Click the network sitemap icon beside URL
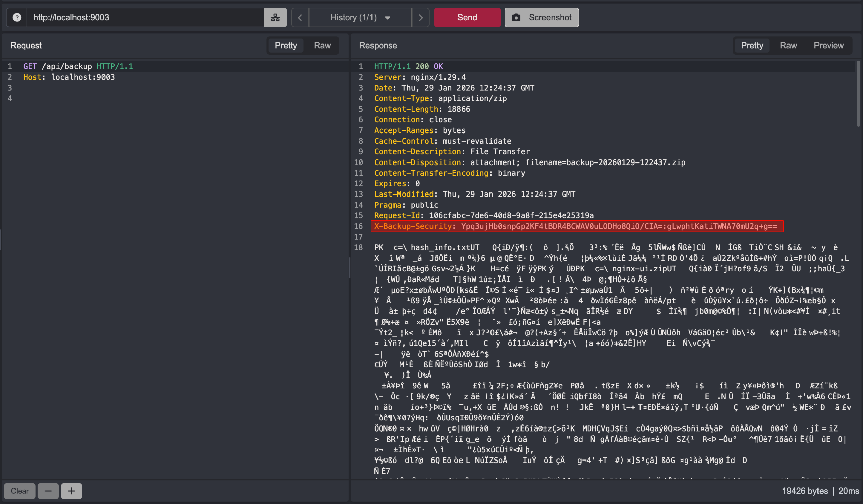 275,18
